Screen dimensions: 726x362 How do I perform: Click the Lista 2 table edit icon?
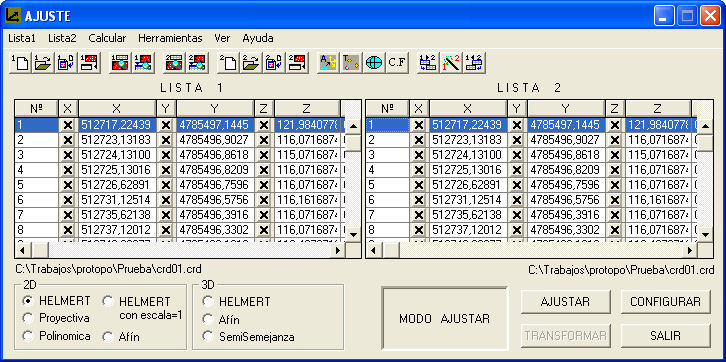(x=297, y=63)
